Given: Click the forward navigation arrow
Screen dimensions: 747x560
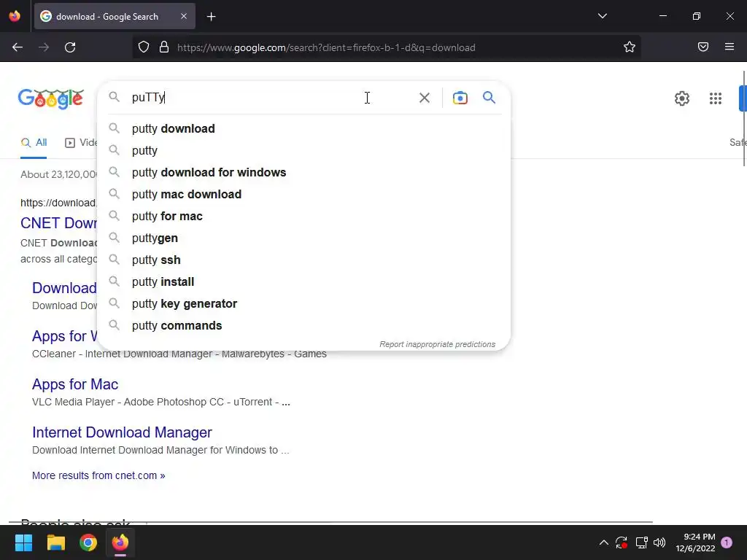Looking at the screenshot, I should click(x=44, y=47).
